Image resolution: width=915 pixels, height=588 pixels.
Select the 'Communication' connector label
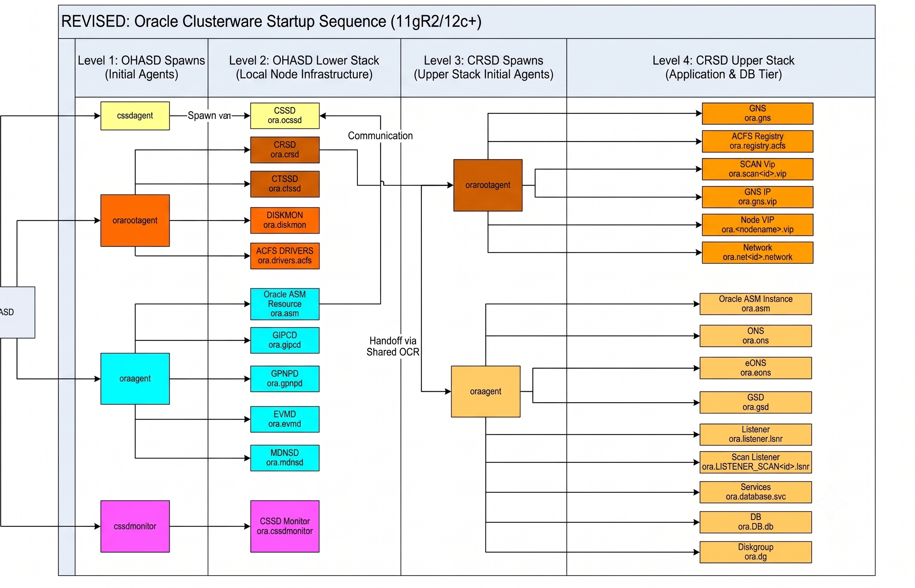pyautogui.click(x=380, y=136)
